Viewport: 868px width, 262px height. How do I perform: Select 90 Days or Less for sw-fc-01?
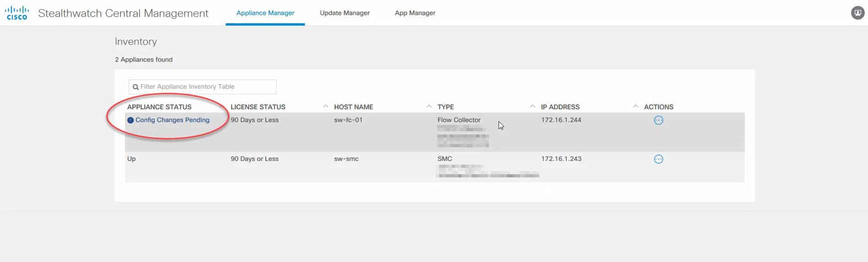(255, 120)
